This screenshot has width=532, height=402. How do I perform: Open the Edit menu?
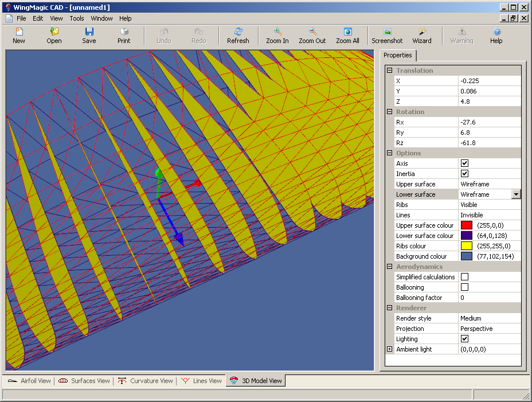tap(38, 18)
